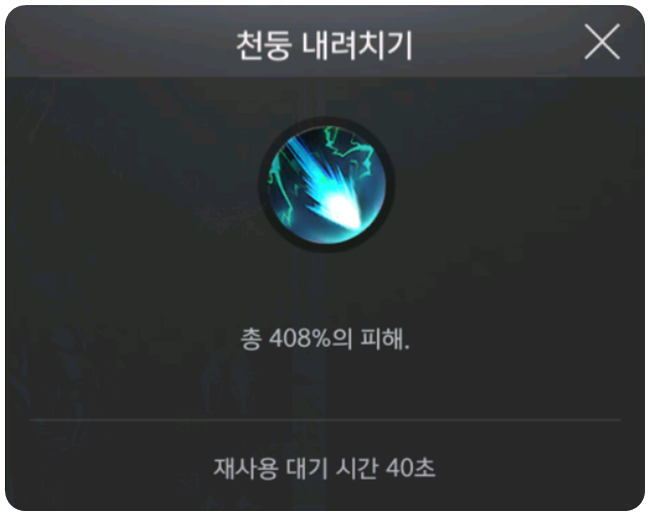The height and width of the screenshot is (516, 650).
Task: Click the horizontal divider above cooldown text
Action: click(325, 420)
